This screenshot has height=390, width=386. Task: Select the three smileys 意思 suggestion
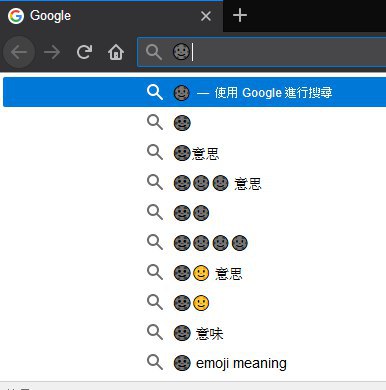click(194, 183)
